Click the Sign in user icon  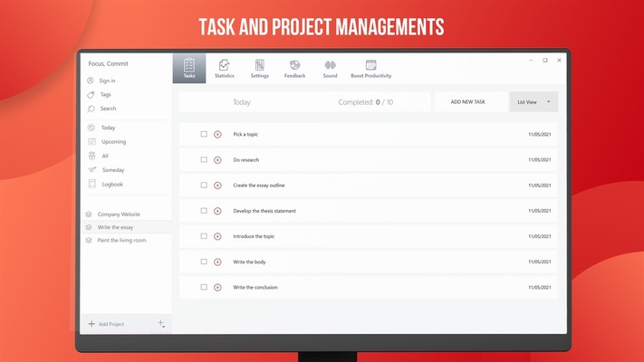[x=91, y=81]
